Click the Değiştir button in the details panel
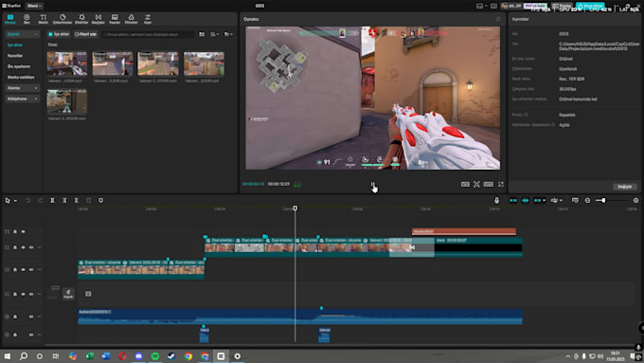This screenshot has height=363, width=644. pyautogui.click(x=625, y=187)
